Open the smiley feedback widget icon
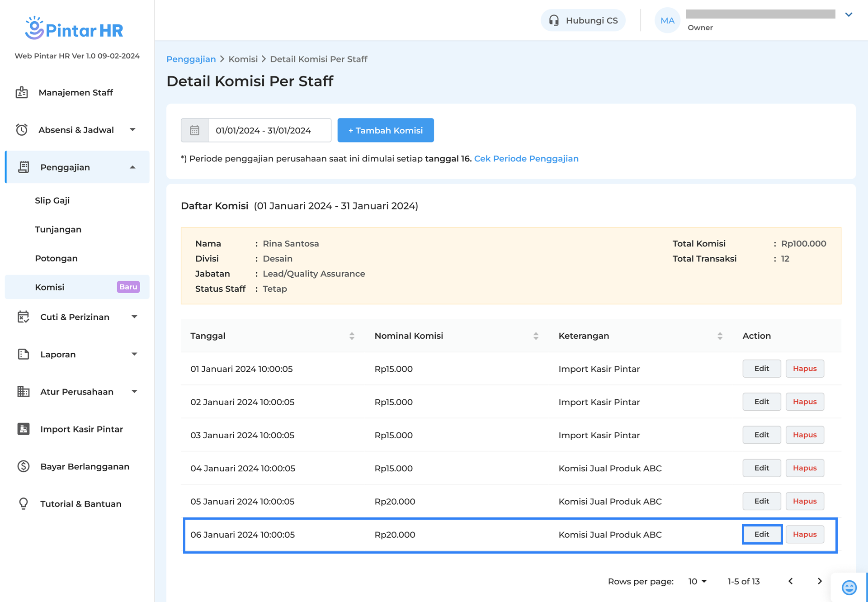This screenshot has height=602, width=868. 849,587
